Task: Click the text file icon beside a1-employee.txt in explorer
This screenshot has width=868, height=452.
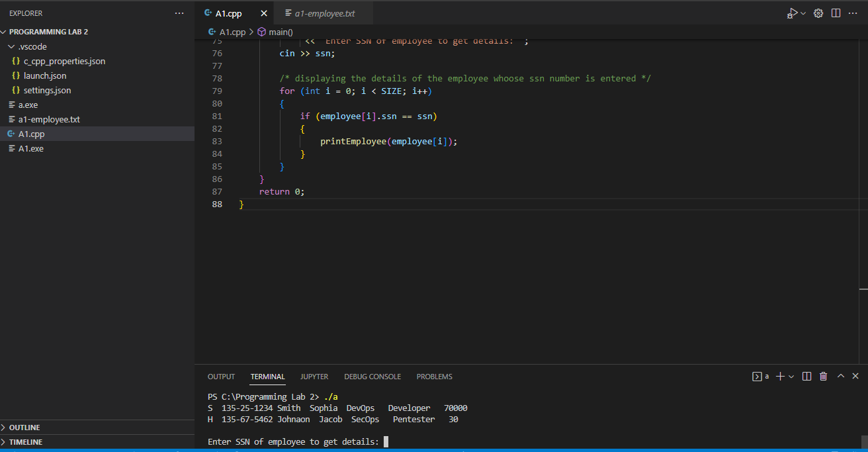Action: pyautogui.click(x=11, y=119)
